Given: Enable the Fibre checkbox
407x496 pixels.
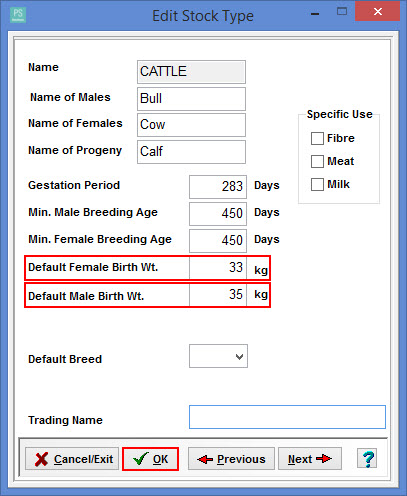Looking at the screenshot, I should [317, 138].
